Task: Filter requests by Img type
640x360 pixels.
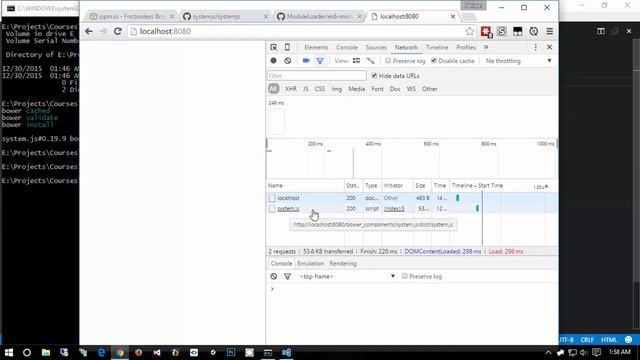Action: (x=336, y=89)
